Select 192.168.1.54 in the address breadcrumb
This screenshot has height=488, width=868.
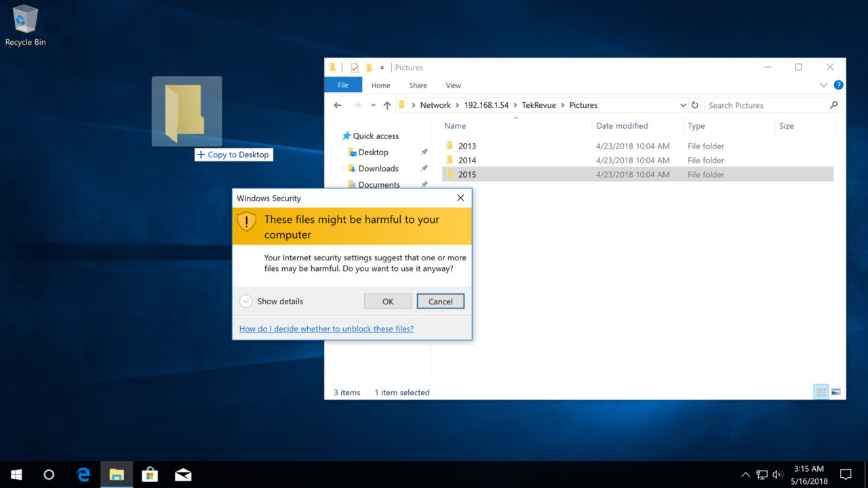[x=486, y=105]
